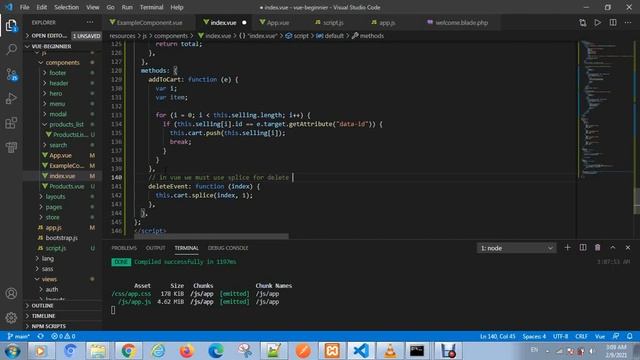Collapse the products_list folder
The height and width of the screenshot is (360, 640).
(66, 124)
